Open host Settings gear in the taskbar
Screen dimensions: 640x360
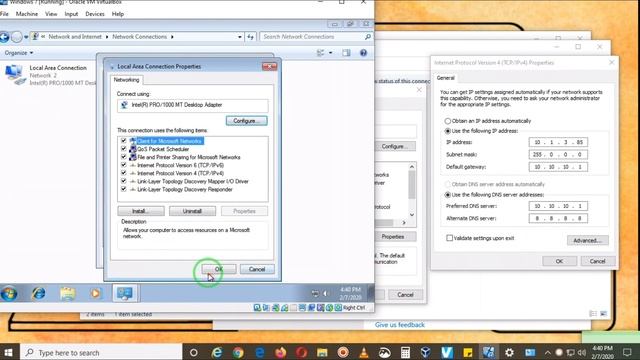click(x=509, y=352)
